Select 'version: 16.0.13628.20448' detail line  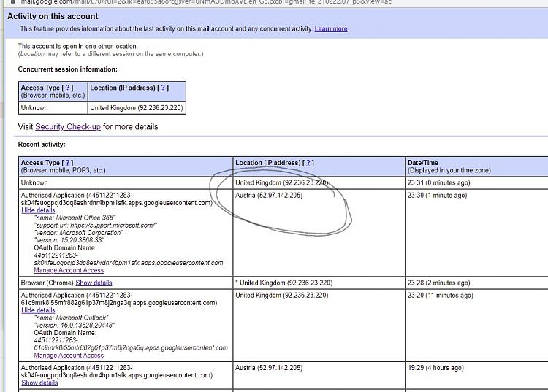[x=75, y=325]
